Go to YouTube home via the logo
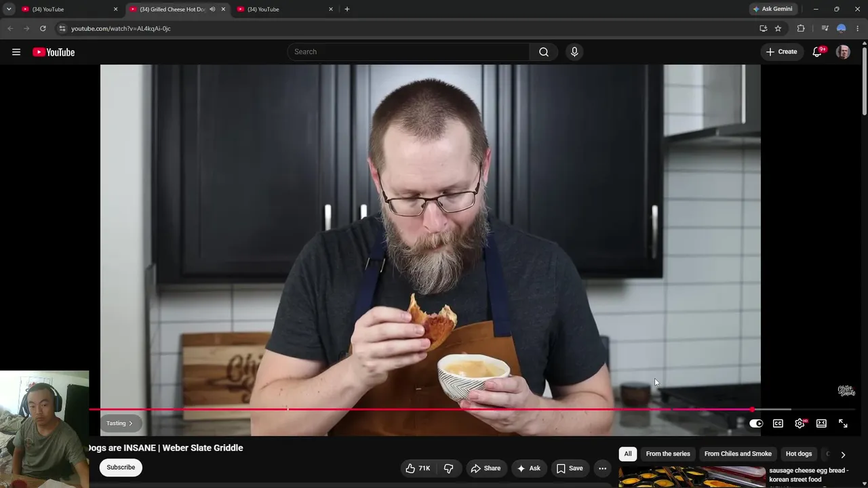This screenshot has height=488, width=868. coord(54,52)
